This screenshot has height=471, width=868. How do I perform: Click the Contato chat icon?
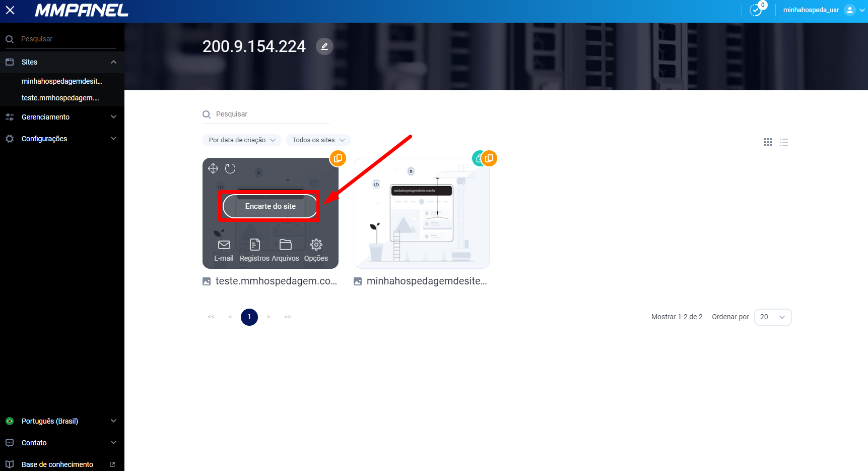click(10, 443)
